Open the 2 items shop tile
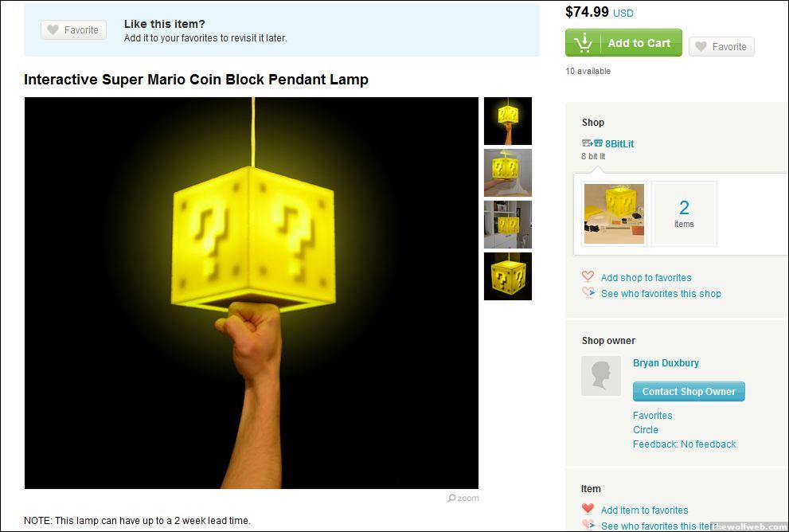 coord(684,214)
